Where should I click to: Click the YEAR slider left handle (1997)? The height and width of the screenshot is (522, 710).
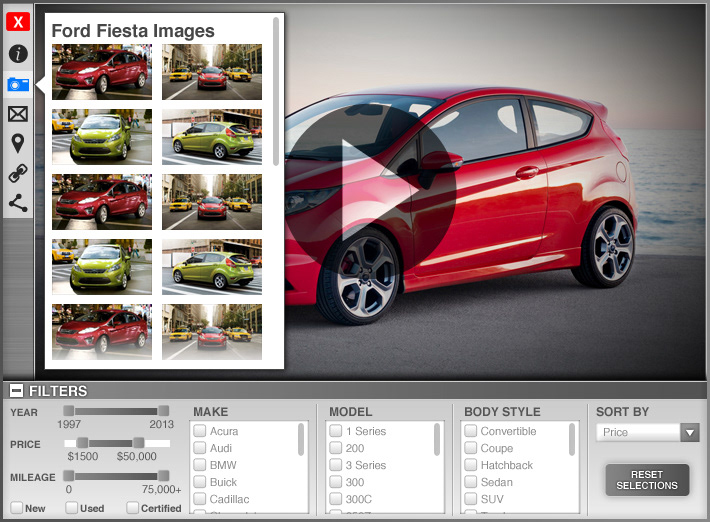pyautogui.click(x=69, y=411)
